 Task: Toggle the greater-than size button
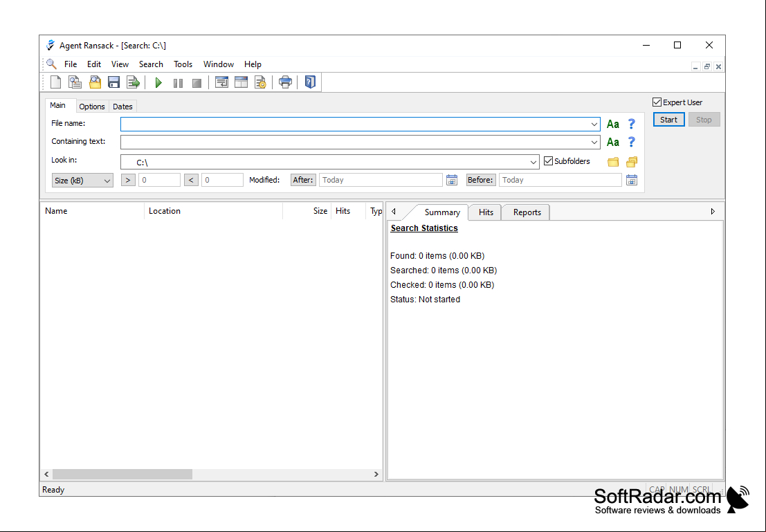tap(128, 180)
